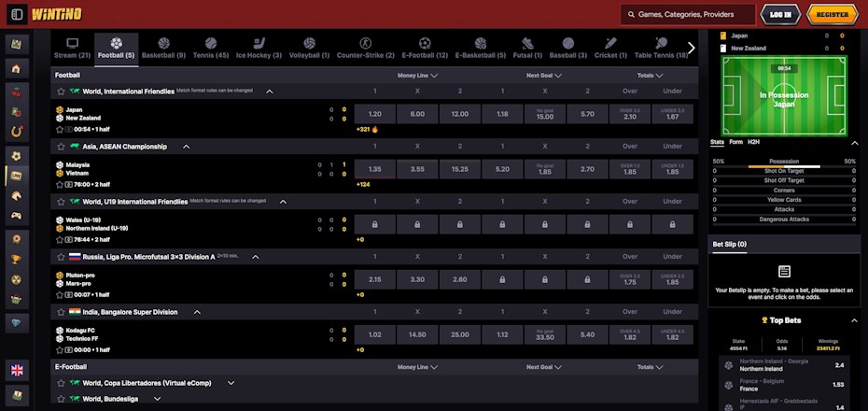Viewport: 868px width, 411px height.
Task: Favorite the Japan vs New Zealand match star
Action: tap(60, 129)
